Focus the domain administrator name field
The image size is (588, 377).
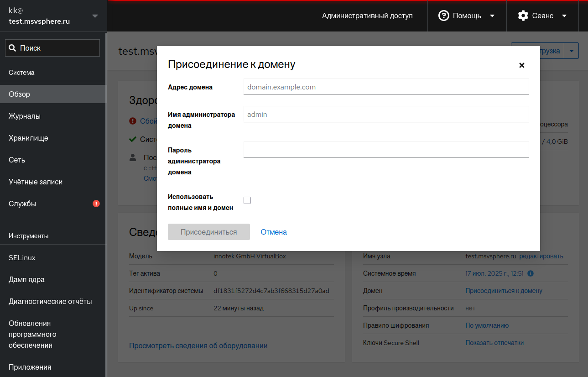(x=386, y=114)
